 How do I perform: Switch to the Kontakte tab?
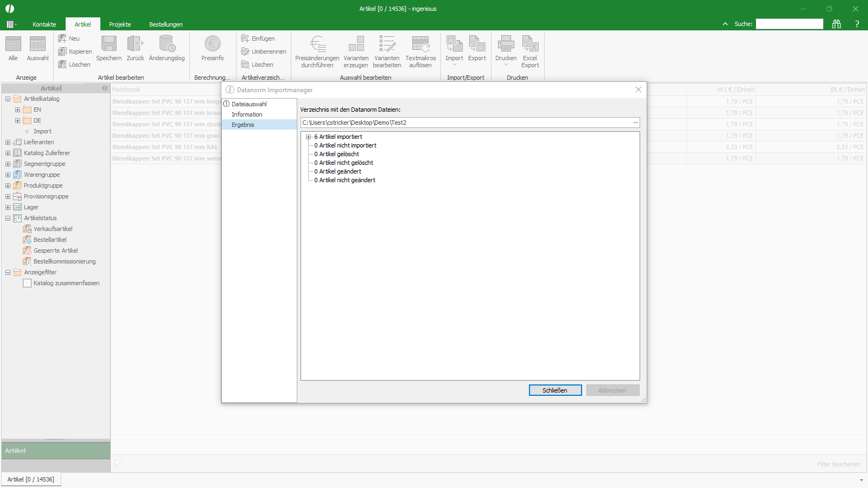click(x=44, y=24)
